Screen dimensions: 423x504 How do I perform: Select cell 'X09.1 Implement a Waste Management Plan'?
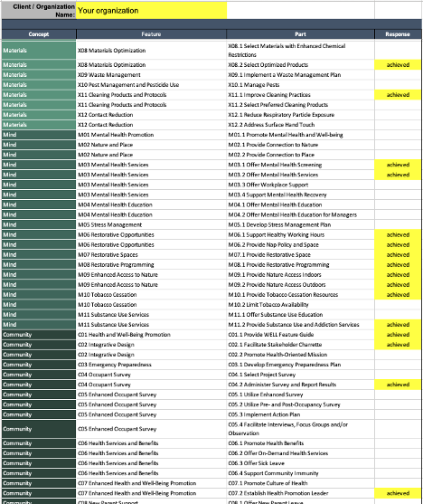301,75
